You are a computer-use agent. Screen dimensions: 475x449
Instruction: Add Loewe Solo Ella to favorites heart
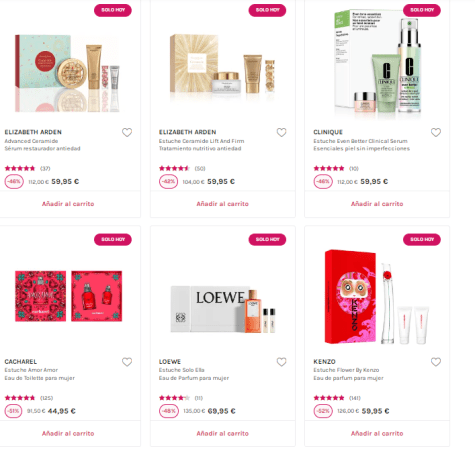(x=281, y=362)
